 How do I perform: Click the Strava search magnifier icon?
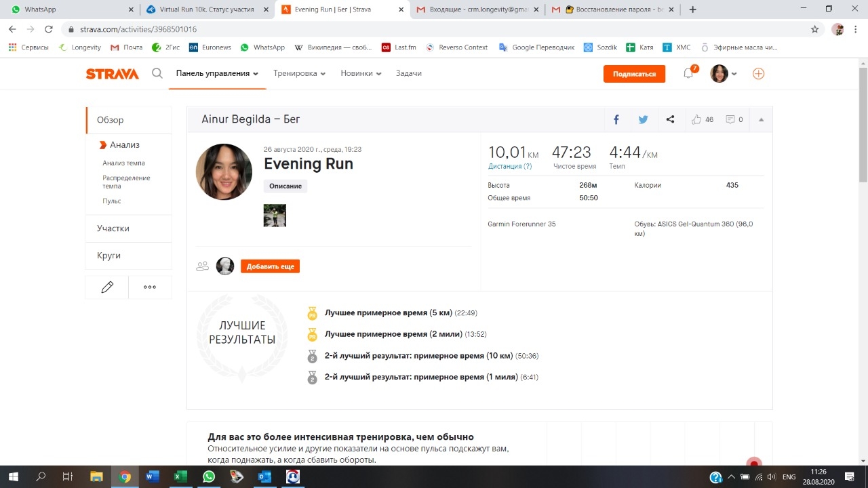point(157,74)
